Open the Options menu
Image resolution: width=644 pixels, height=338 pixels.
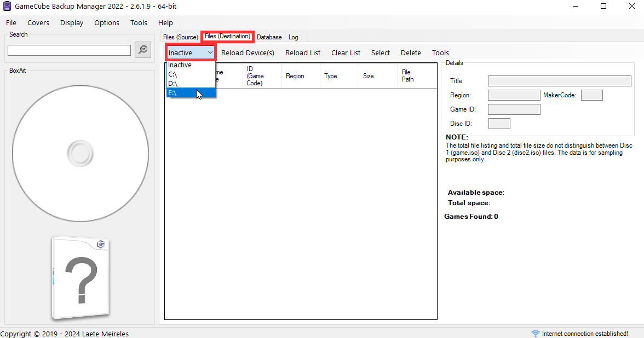(x=106, y=23)
